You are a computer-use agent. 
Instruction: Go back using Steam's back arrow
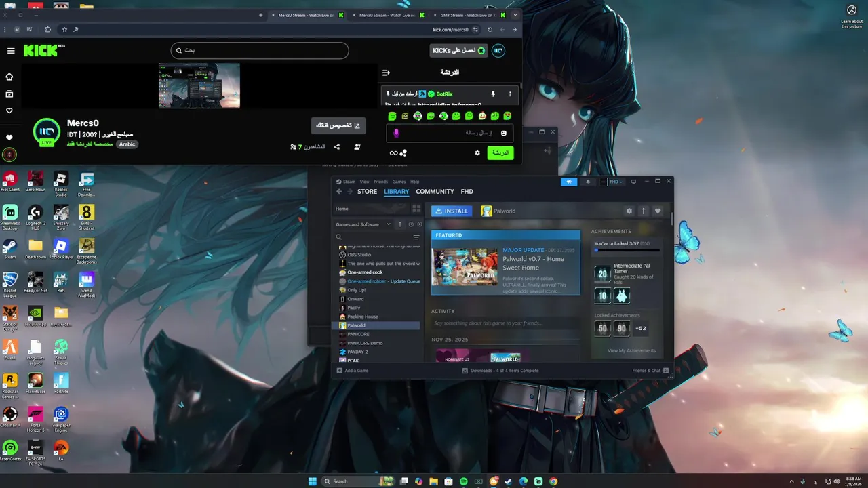(x=340, y=192)
